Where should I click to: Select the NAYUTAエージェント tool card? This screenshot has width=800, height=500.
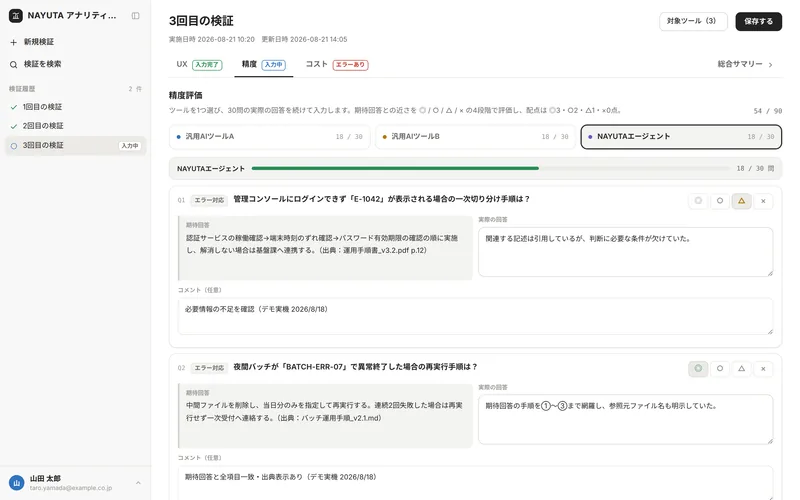pos(681,137)
